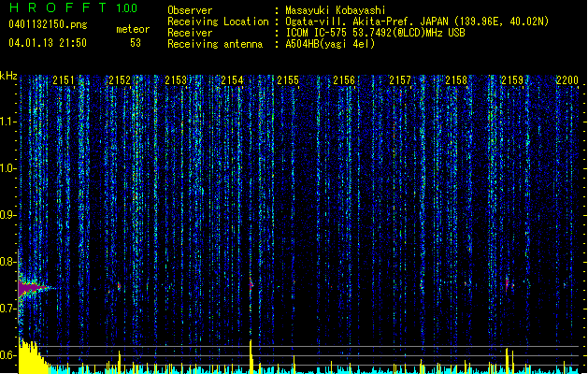Click the 1.1 frequency axis tick
The height and width of the screenshot is (374, 588).
[8, 122]
